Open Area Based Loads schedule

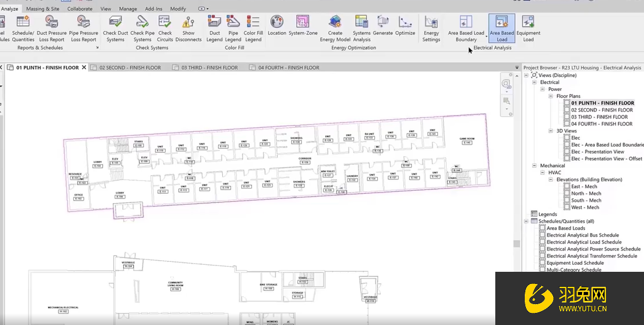[x=565, y=228]
